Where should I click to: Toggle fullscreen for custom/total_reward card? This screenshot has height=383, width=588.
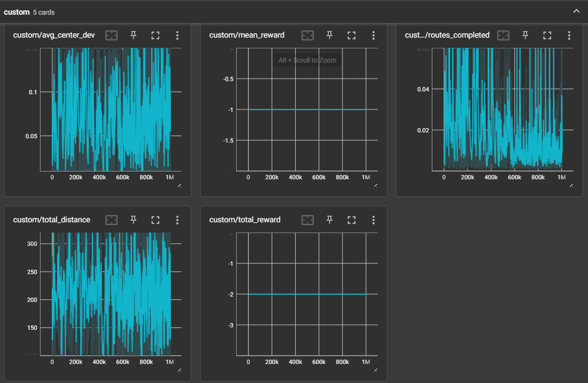point(351,220)
